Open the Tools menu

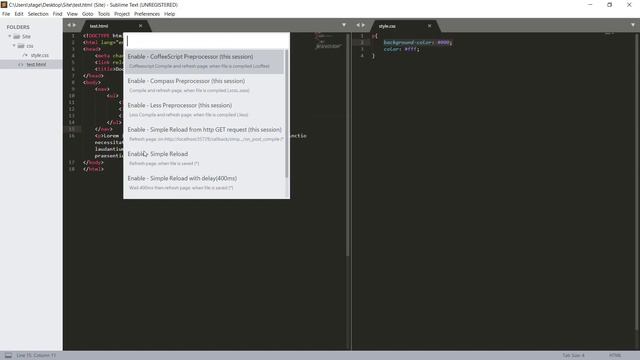click(x=104, y=14)
